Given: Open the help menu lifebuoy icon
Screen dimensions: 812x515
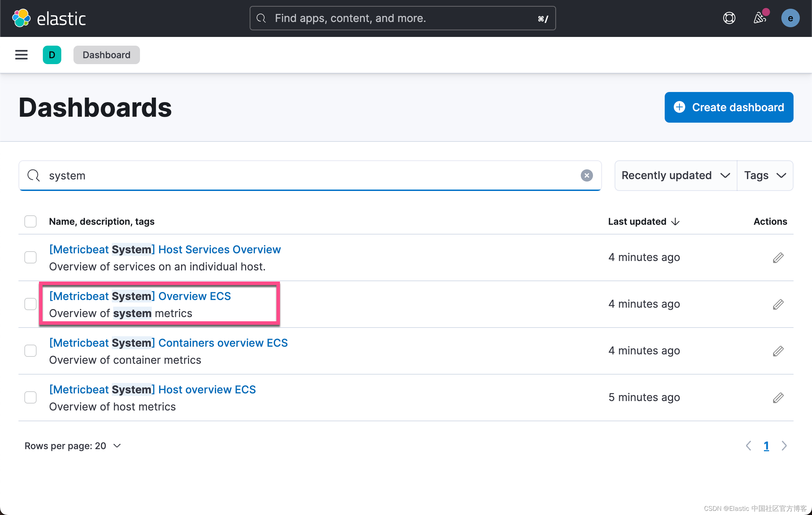Looking at the screenshot, I should [x=729, y=18].
